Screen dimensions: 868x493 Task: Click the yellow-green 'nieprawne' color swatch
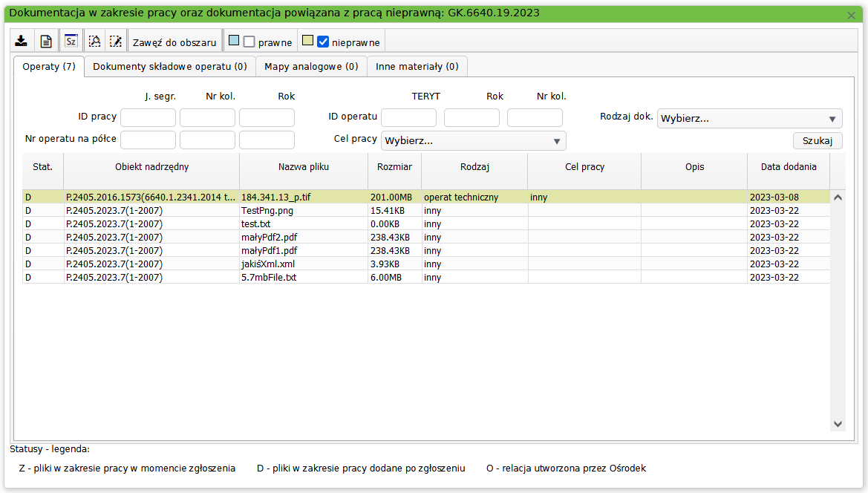pos(307,42)
